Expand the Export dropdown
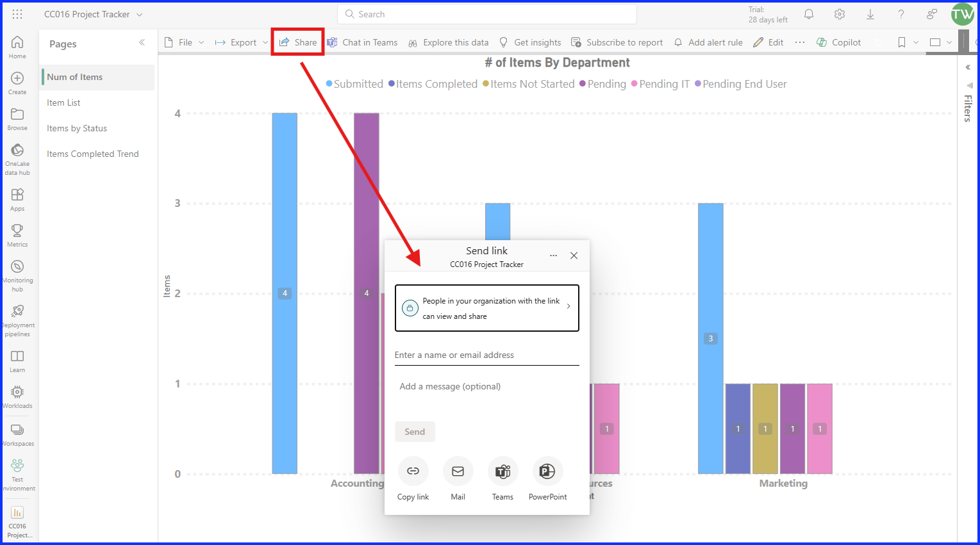 [242, 42]
